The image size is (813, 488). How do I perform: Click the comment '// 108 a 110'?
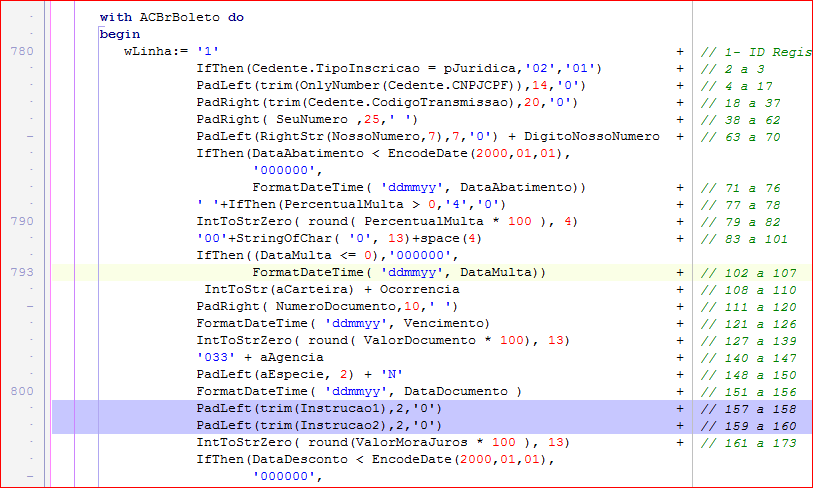[748, 290]
